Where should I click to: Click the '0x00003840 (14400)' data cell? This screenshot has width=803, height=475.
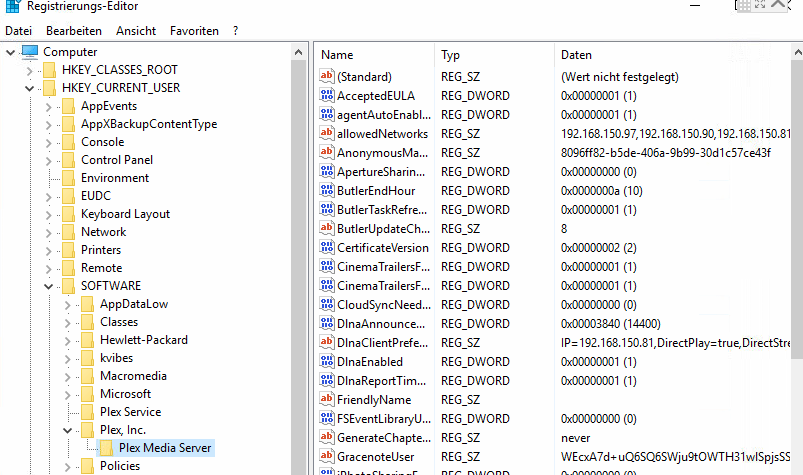(610, 324)
